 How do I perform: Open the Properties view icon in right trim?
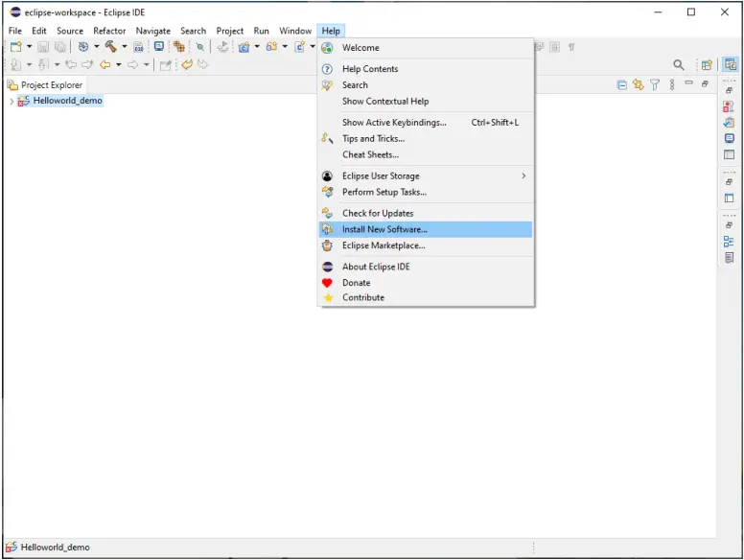pyautogui.click(x=730, y=154)
